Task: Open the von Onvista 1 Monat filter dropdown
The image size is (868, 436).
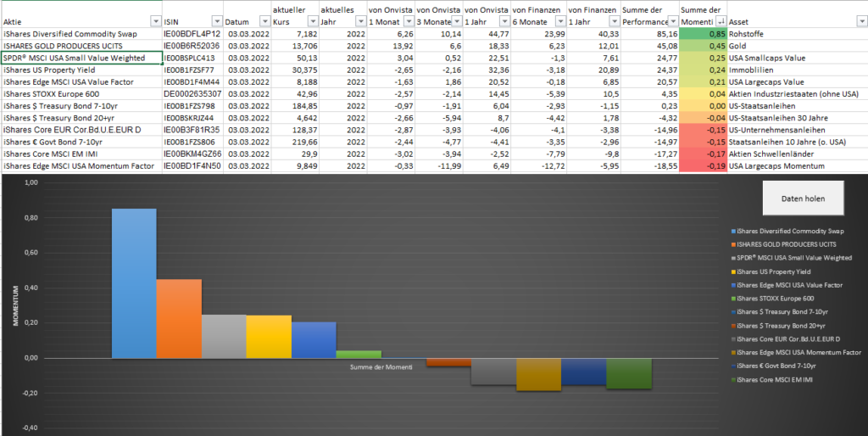Action: tap(408, 22)
